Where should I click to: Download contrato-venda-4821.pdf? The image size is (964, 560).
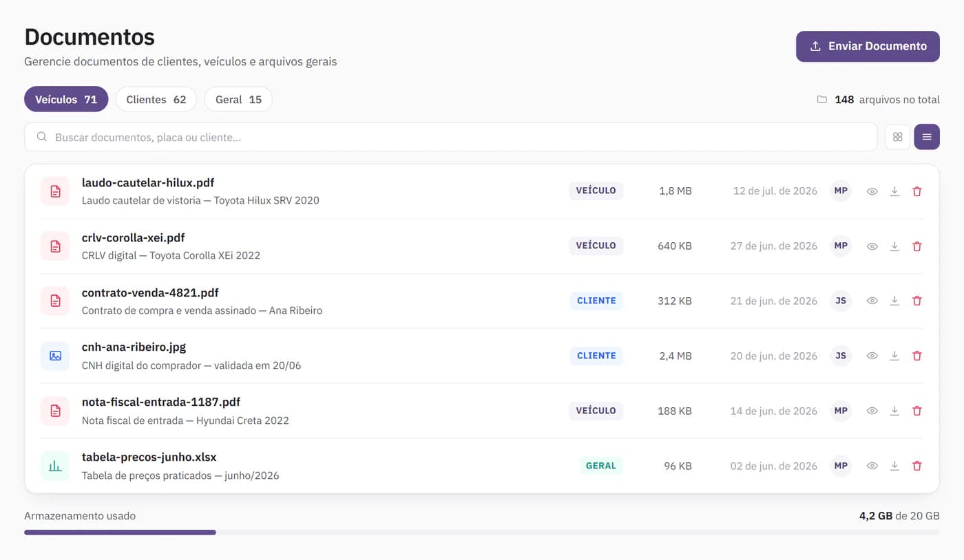tap(894, 301)
